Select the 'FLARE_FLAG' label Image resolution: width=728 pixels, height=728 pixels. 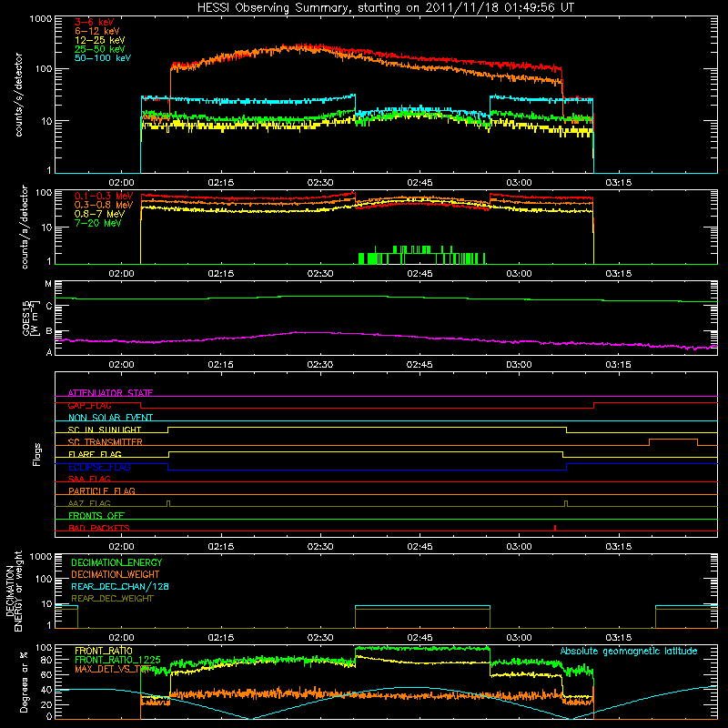pos(95,454)
